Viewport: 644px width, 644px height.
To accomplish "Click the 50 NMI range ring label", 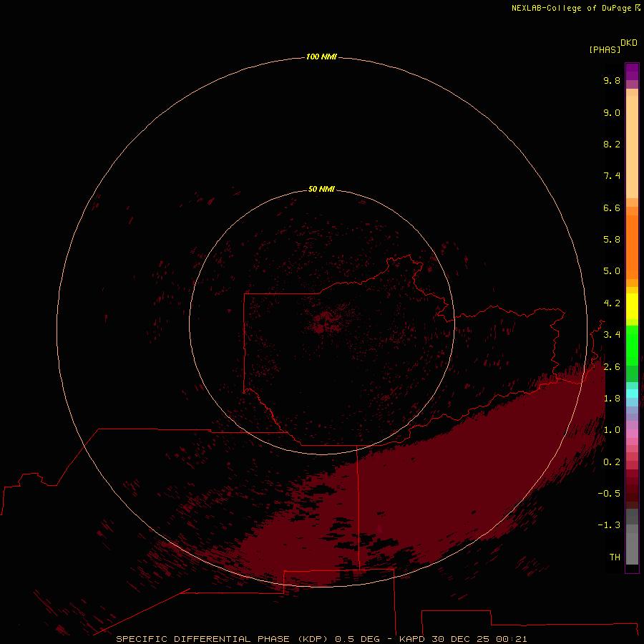I will [x=321, y=189].
